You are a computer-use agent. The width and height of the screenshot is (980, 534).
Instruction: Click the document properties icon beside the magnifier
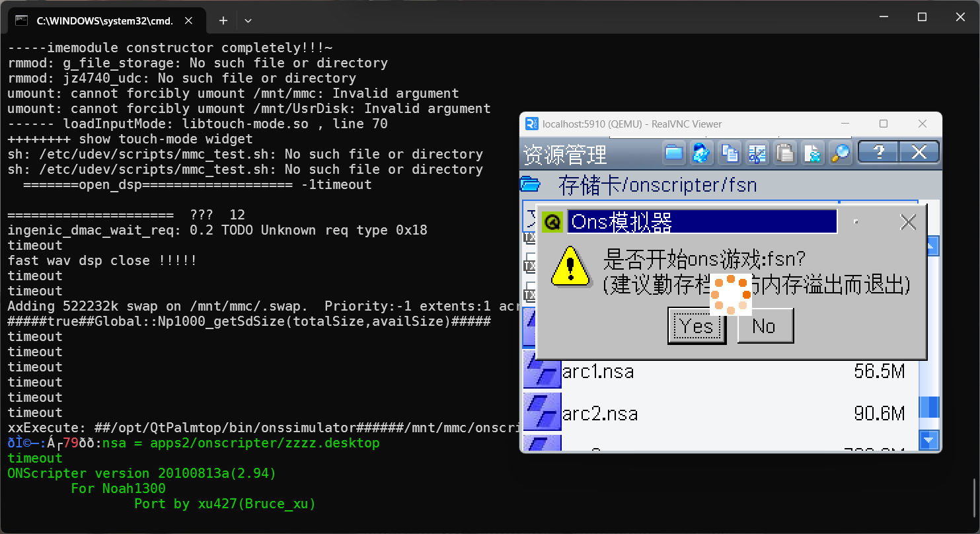(813, 153)
